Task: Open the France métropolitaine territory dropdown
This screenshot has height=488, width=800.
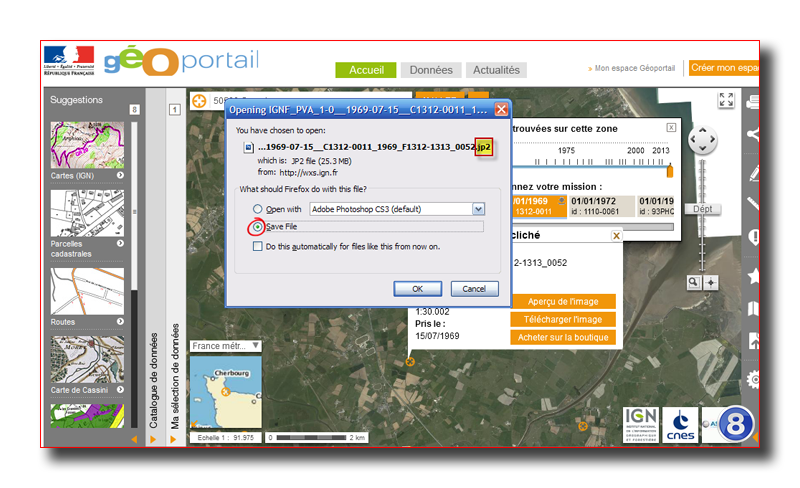Action: (226, 346)
